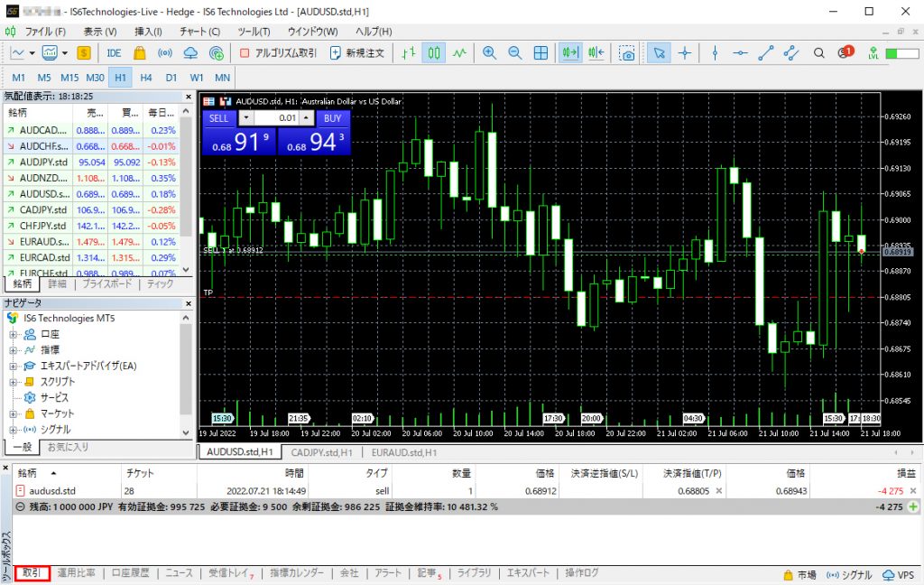
Task: Remove take profit 0.68805 with x
Action: [719, 490]
